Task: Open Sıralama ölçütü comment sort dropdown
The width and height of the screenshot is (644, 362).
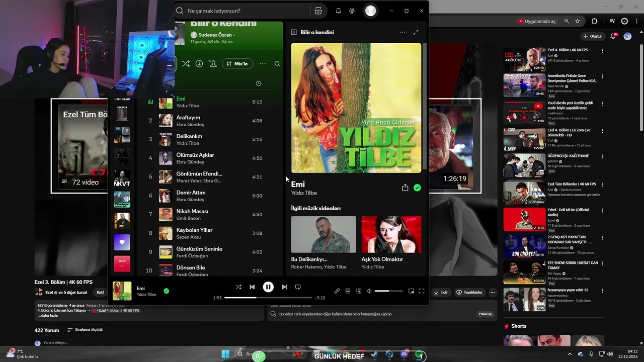Action: click(85, 330)
